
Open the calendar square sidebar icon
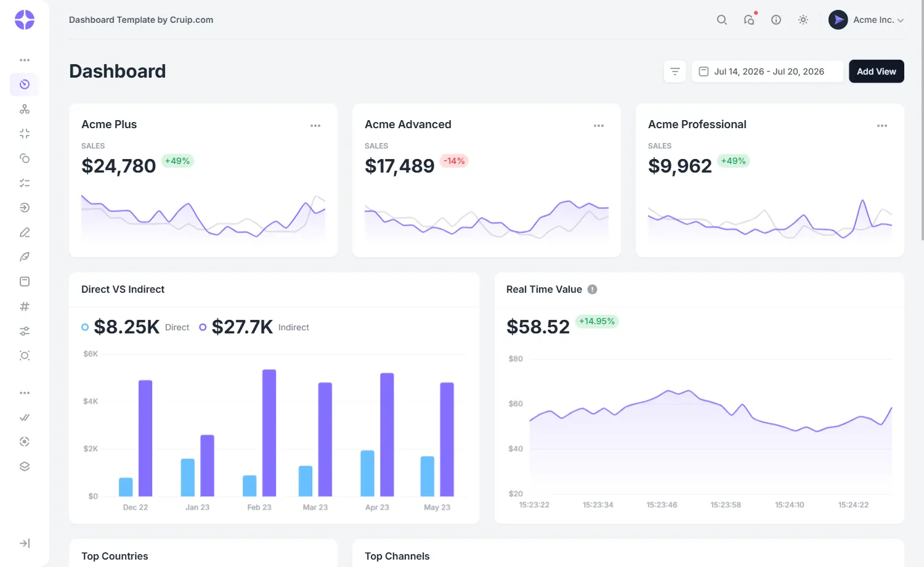pyautogui.click(x=25, y=282)
